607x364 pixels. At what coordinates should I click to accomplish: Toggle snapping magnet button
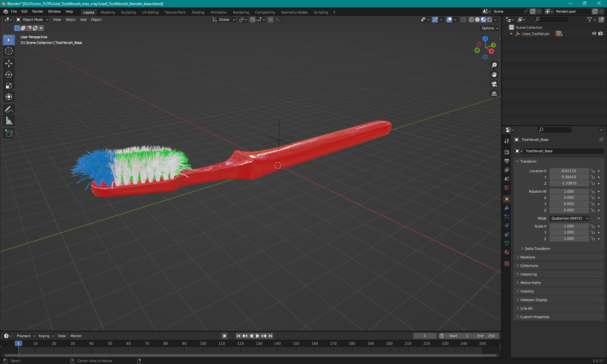point(252,20)
